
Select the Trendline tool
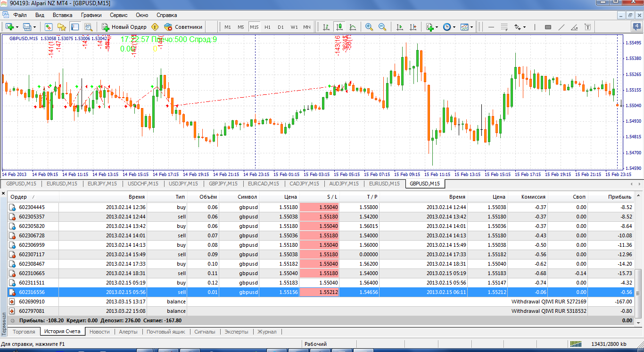561,27
